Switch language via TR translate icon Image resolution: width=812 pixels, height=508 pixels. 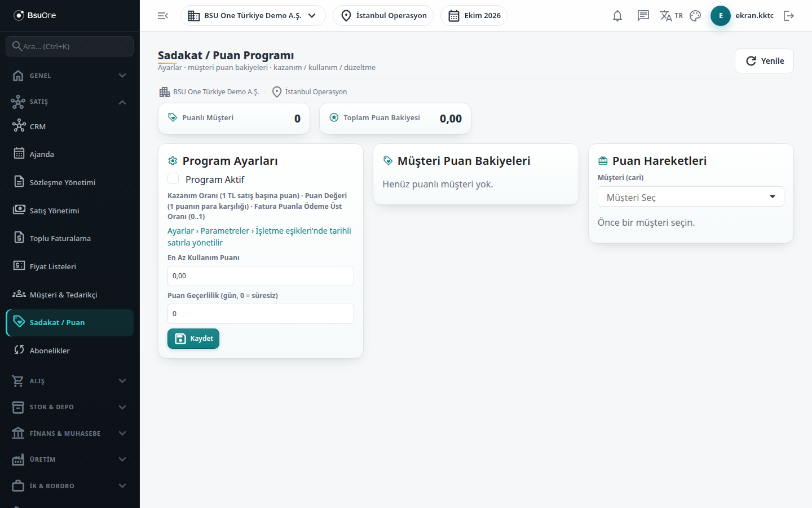click(x=671, y=16)
